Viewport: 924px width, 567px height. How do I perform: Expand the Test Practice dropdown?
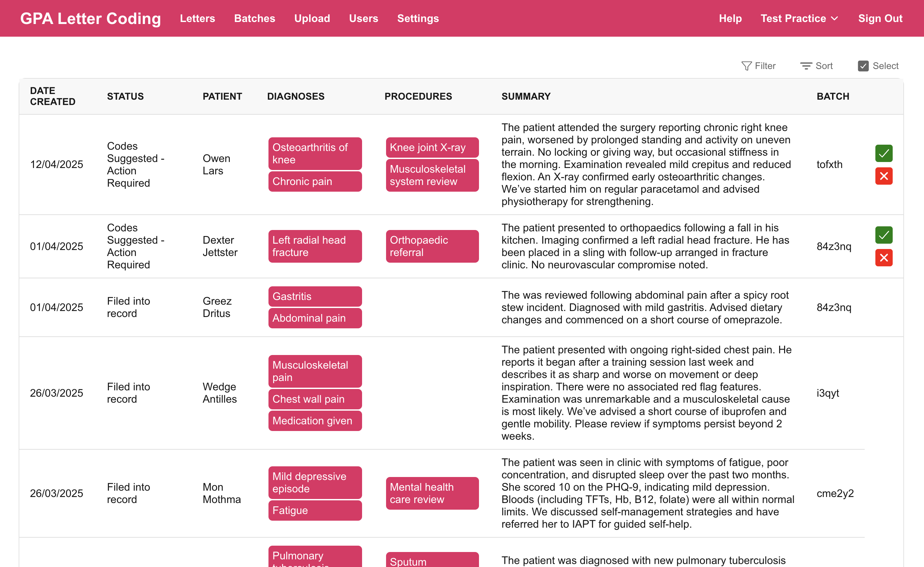(x=799, y=18)
